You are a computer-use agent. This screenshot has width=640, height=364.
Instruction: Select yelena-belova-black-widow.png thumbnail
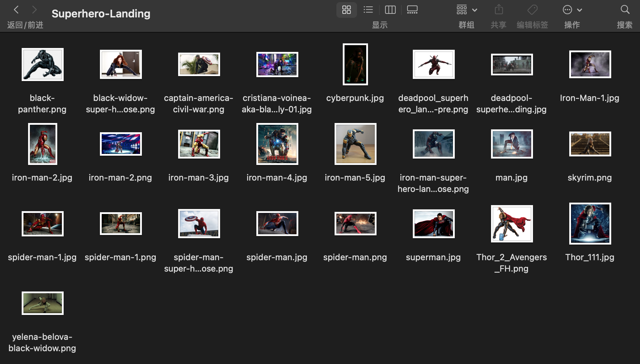(43, 303)
